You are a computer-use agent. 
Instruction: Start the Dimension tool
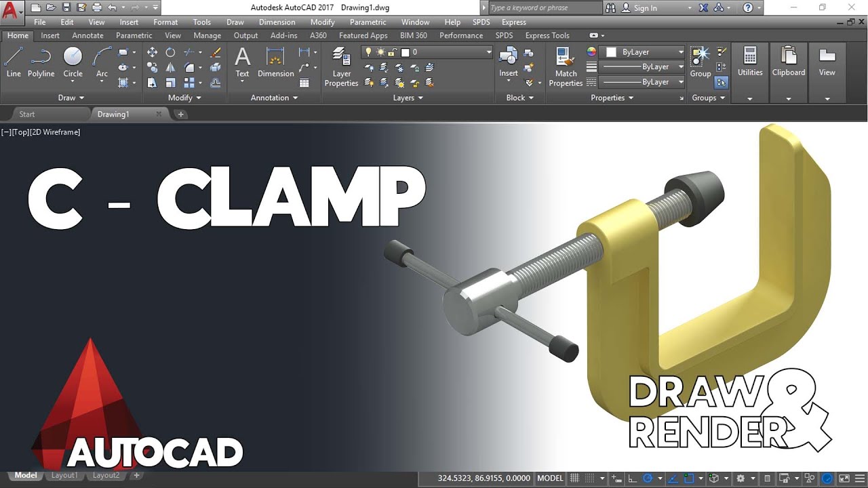275,62
